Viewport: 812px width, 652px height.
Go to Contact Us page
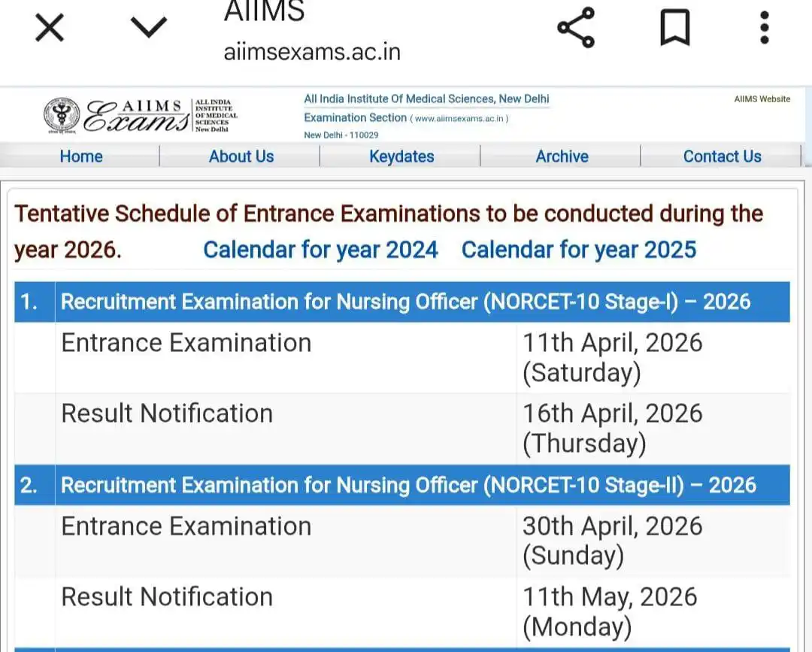tap(722, 156)
